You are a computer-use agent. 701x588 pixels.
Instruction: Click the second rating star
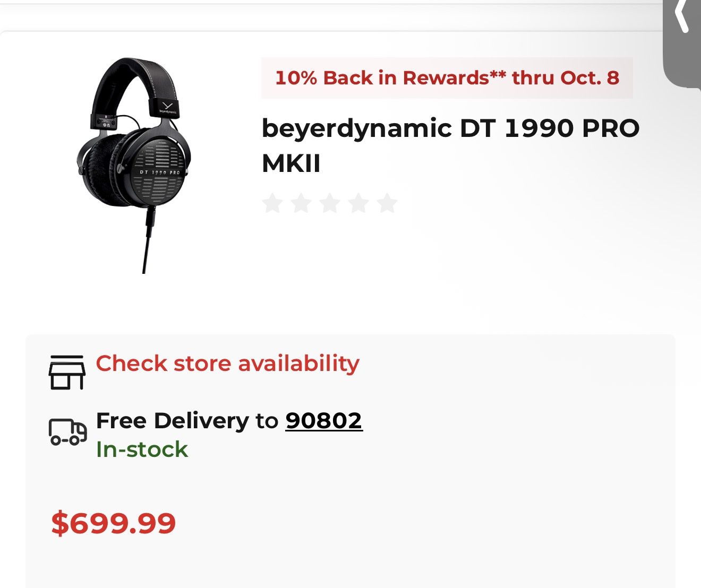click(301, 203)
